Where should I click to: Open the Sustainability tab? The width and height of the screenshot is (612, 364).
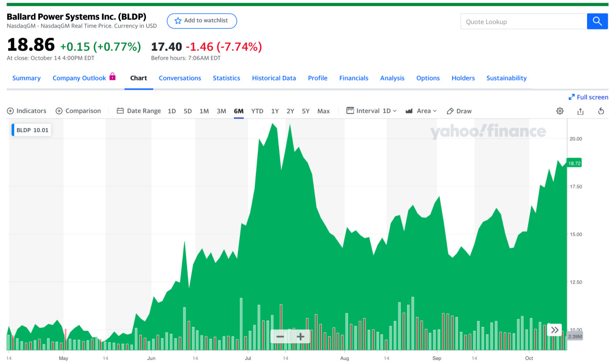[506, 78]
